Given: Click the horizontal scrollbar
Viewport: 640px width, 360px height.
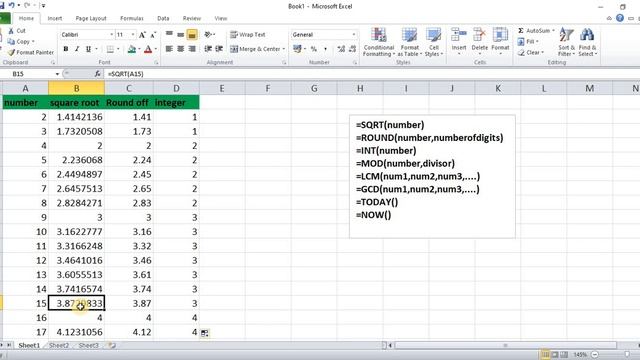Looking at the screenshot, I should (x=505, y=345).
